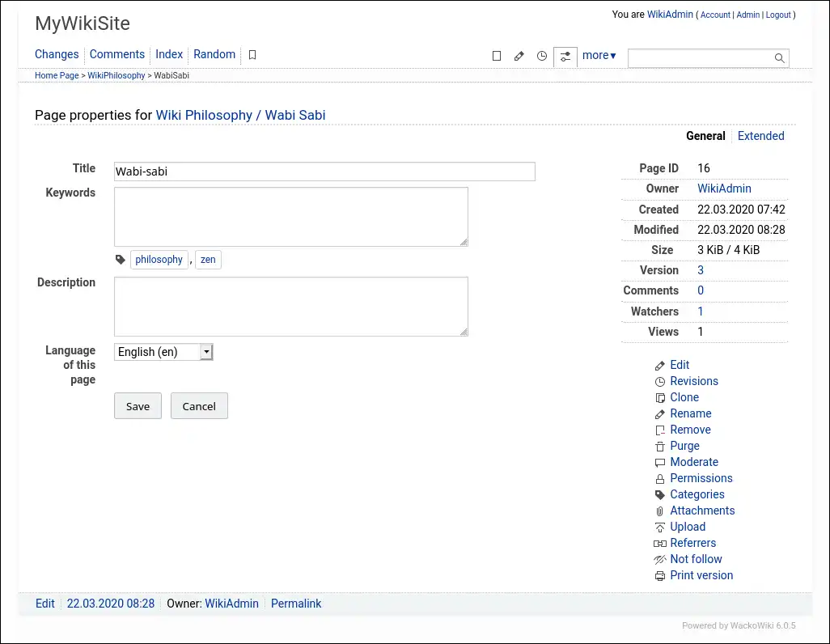Toggle Not follow for this page
Viewport: 830px width, 644px height.
click(696, 559)
